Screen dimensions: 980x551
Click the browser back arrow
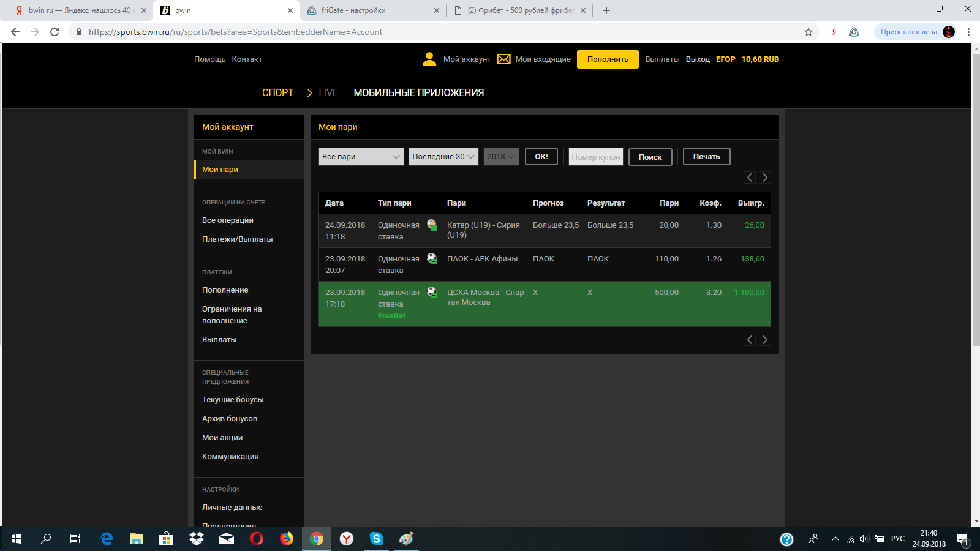[15, 32]
